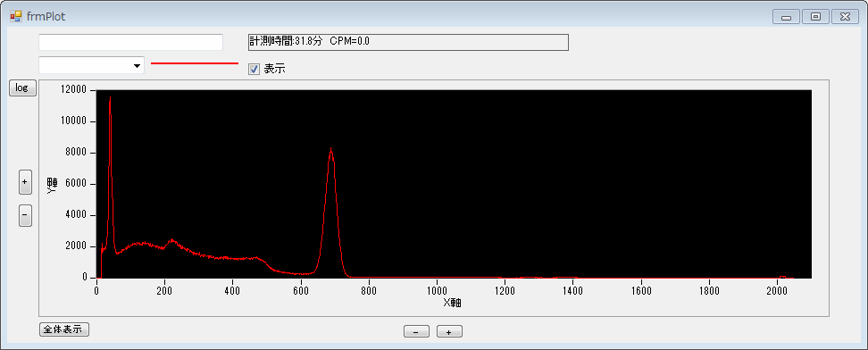Click the 計測時間 CPM status field
The image size is (868, 350).
[408, 42]
